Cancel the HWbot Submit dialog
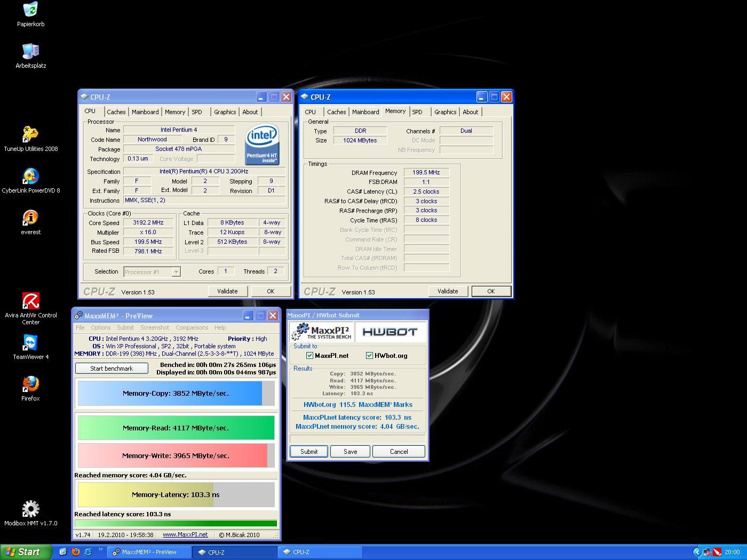Screen dimensions: 747x560 (x=399, y=452)
